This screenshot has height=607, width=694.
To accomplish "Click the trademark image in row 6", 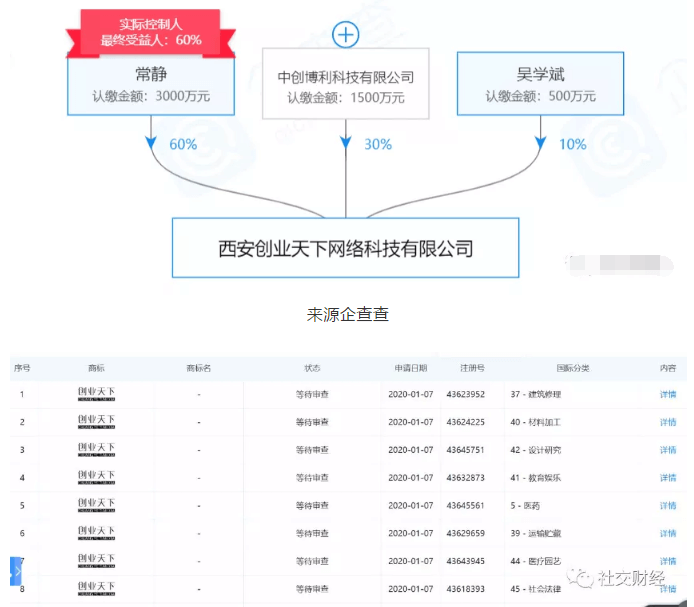I will tap(96, 534).
